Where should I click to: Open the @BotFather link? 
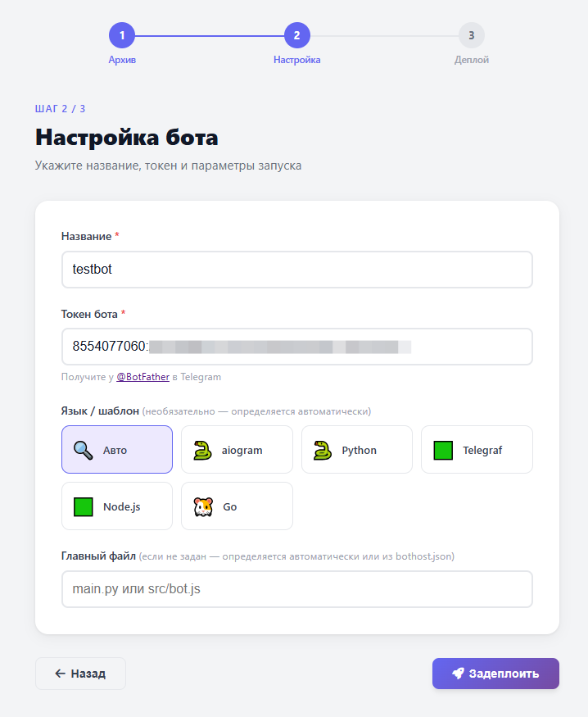[143, 377]
